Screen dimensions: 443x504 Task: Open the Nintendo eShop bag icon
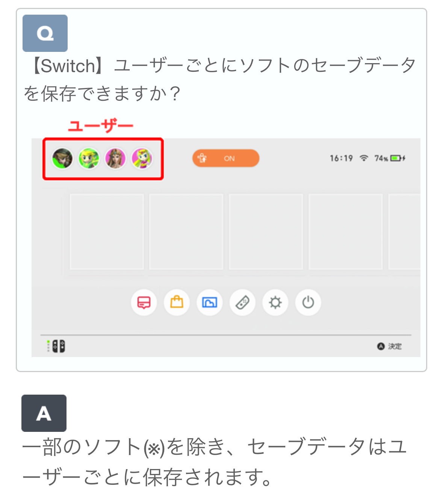coord(177,302)
